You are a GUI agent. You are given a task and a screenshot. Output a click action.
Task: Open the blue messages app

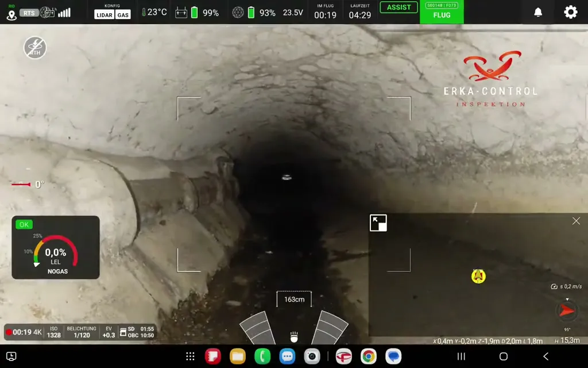click(x=287, y=356)
